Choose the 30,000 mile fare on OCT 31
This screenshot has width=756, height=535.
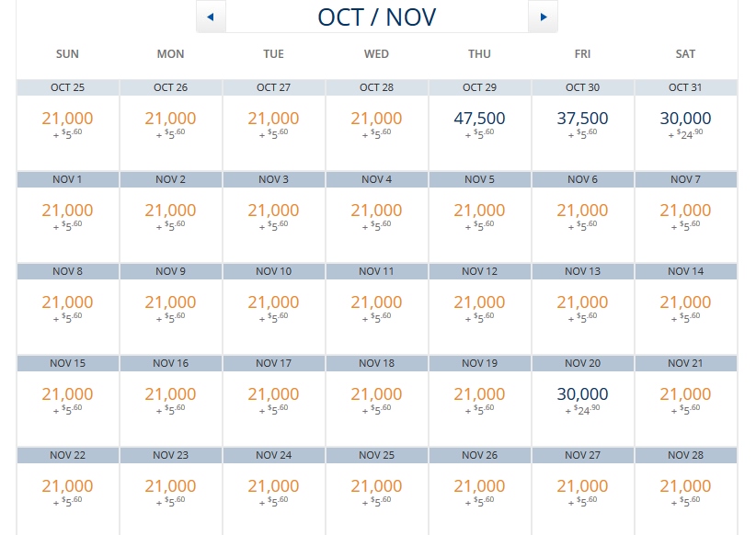(x=685, y=123)
